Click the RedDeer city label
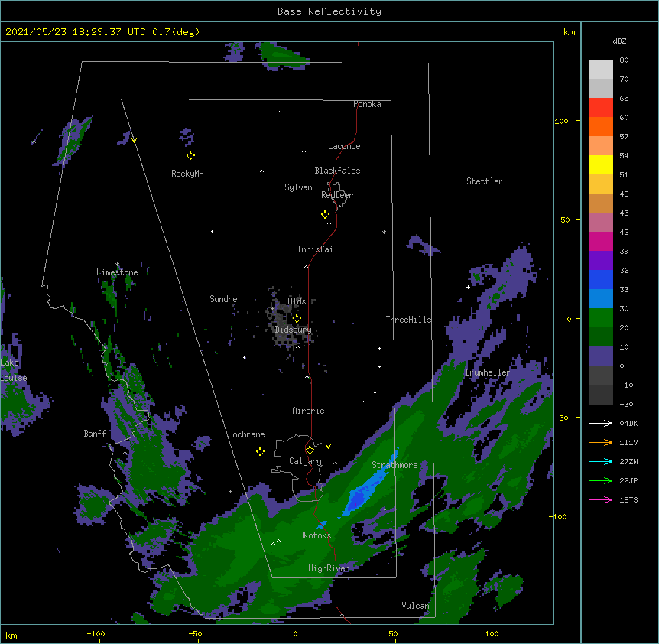 [337, 195]
